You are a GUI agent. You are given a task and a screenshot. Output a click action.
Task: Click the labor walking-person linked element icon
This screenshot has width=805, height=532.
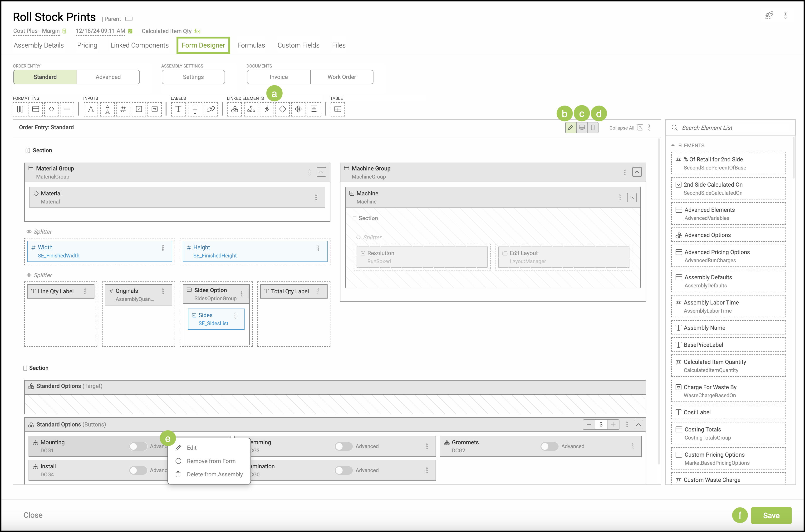pyautogui.click(x=267, y=109)
